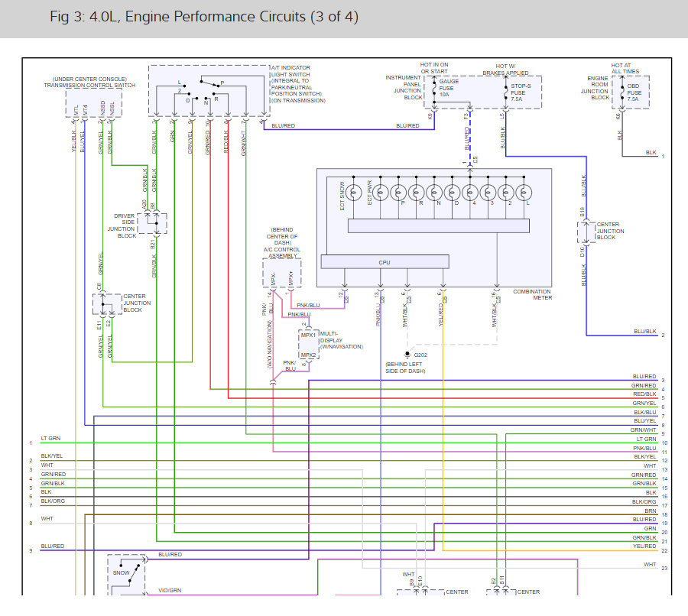Select the ECT PWR indicator lamp symbol

tap(381, 193)
